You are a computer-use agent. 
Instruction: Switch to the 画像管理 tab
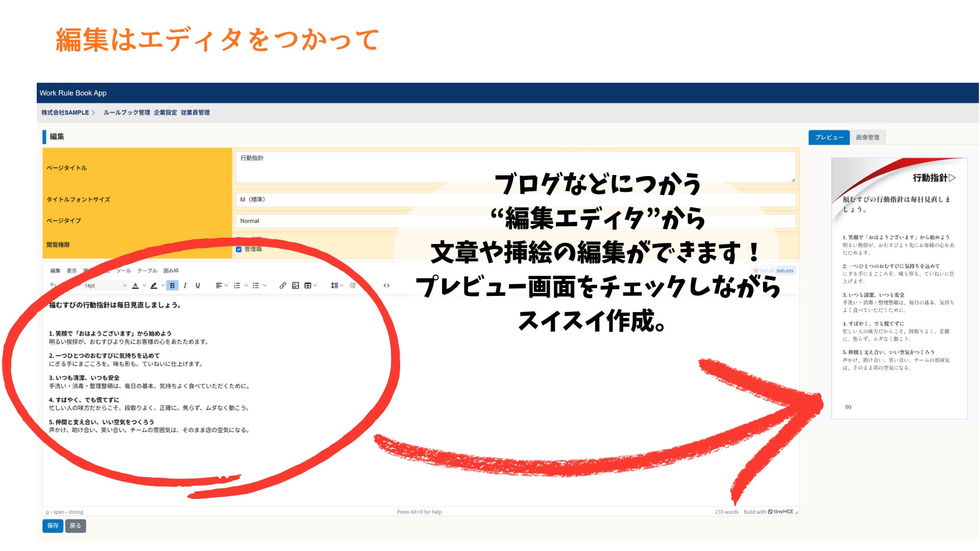point(867,137)
